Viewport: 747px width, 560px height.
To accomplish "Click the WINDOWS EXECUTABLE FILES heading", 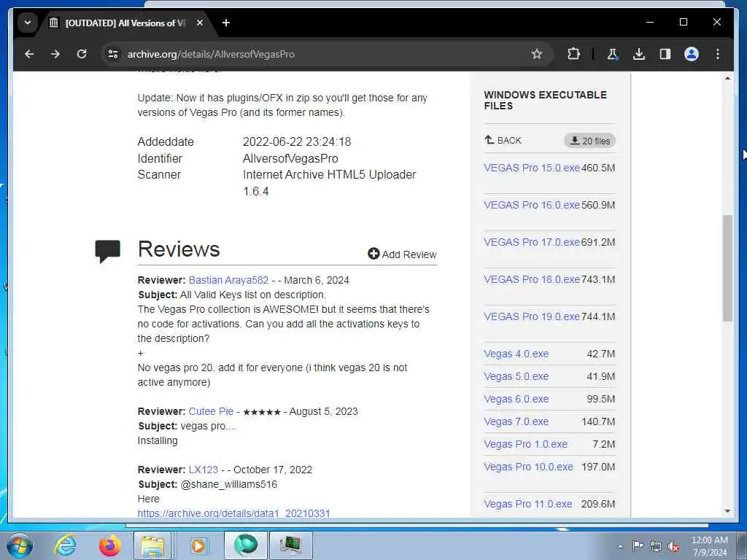I will point(546,101).
